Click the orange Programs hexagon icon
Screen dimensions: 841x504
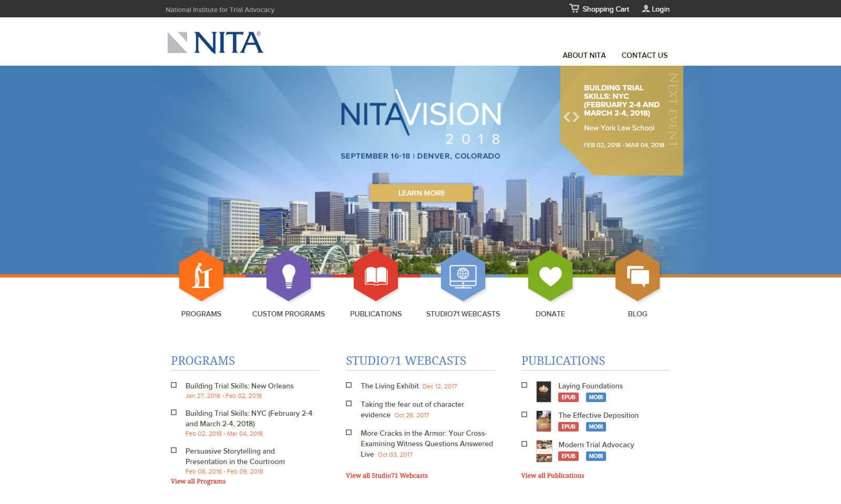[x=201, y=276]
